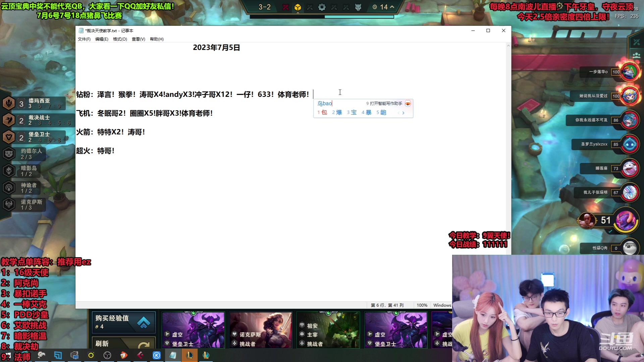Open the blue K app in taskbar
The width and height of the screenshot is (644, 362).
[157, 355]
